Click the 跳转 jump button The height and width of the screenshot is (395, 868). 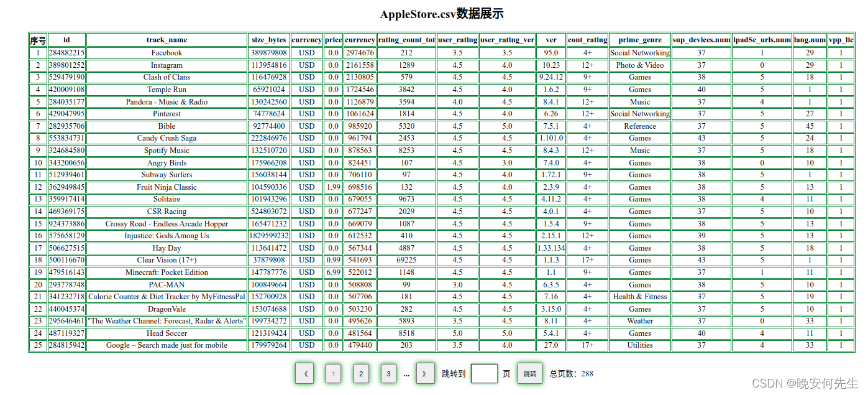point(529,374)
